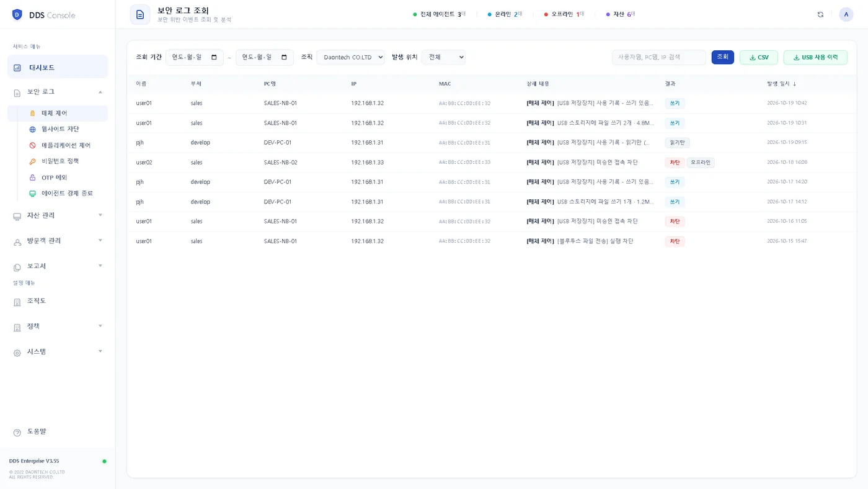Screen dimensions: 868x489
Task: Expand the 방문객 관리 menu arrow
Action: click(x=100, y=241)
